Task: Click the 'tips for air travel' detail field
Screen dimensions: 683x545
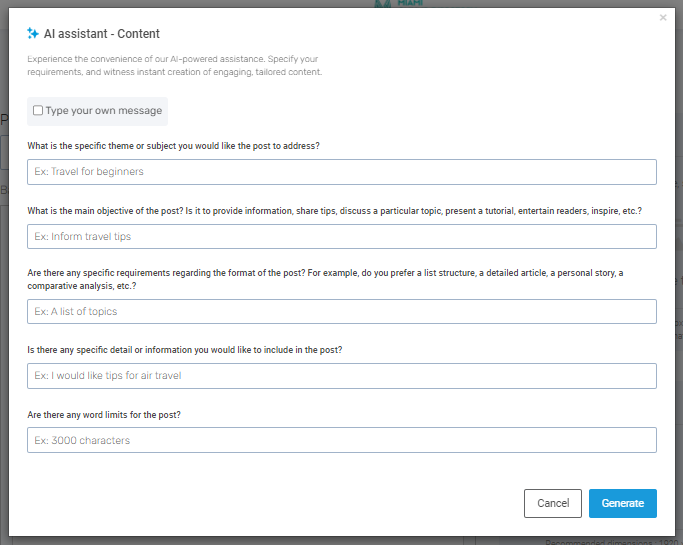Action: [x=342, y=376]
